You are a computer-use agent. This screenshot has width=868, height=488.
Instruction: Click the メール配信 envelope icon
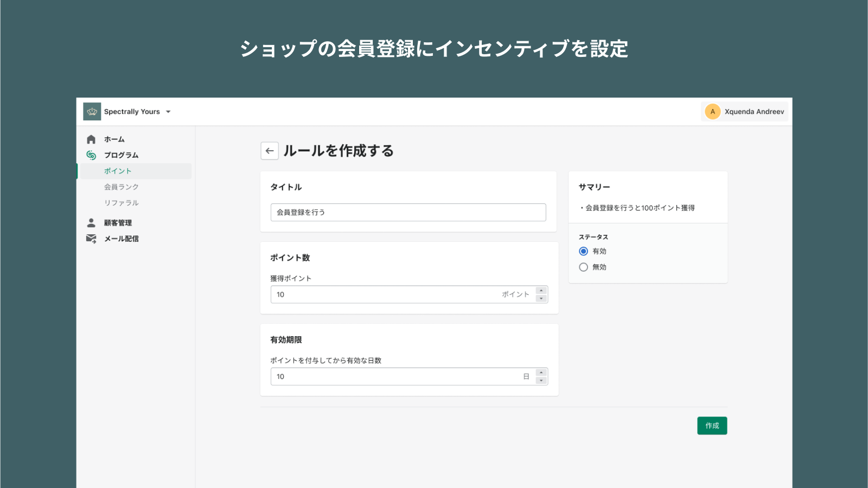click(91, 239)
